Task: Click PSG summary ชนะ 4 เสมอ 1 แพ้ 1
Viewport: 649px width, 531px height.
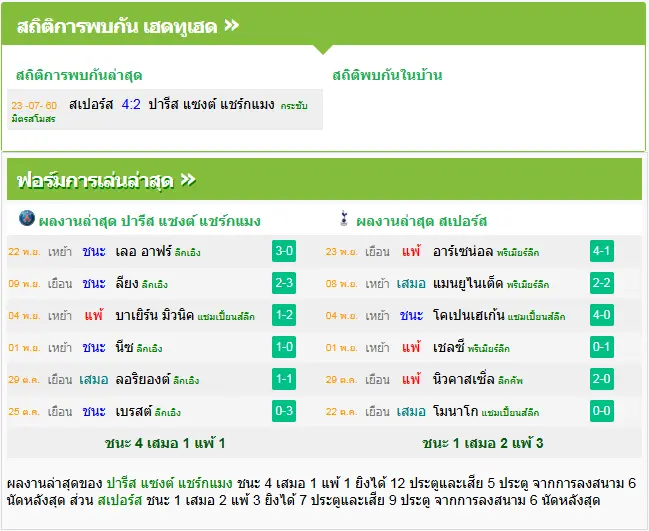Action: pos(165,443)
